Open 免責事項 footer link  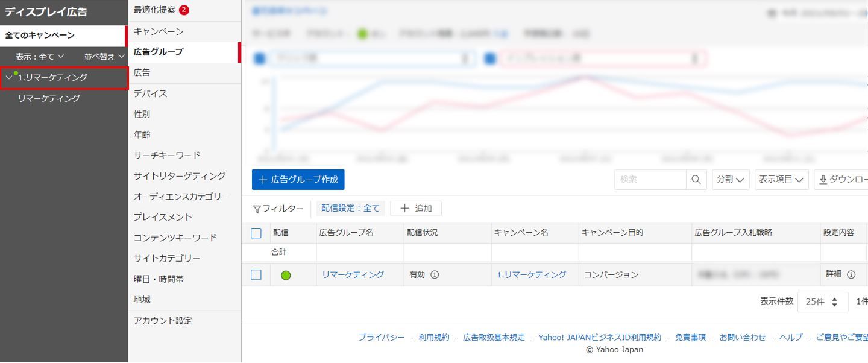(x=690, y=338)
